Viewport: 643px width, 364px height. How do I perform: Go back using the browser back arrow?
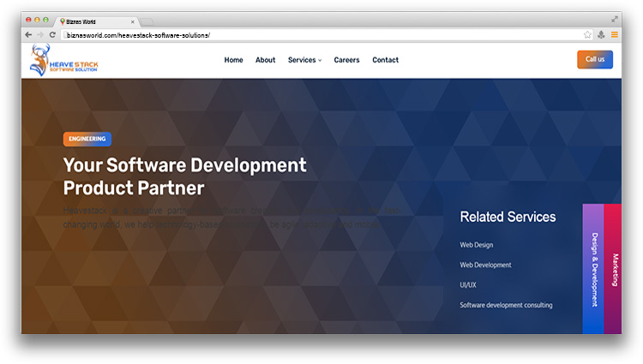28,35
